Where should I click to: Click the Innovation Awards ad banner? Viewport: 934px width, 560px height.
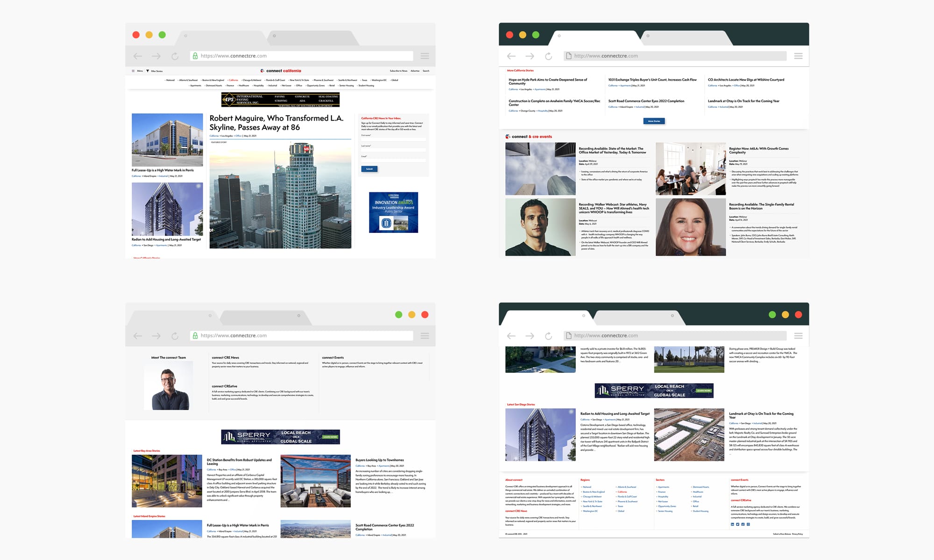click(x=393, y=212)
